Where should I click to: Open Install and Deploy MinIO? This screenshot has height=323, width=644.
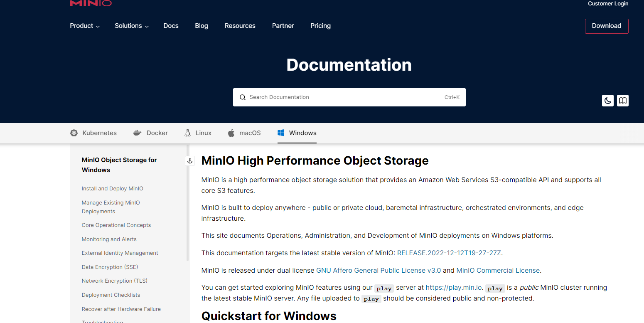(113, 189)
